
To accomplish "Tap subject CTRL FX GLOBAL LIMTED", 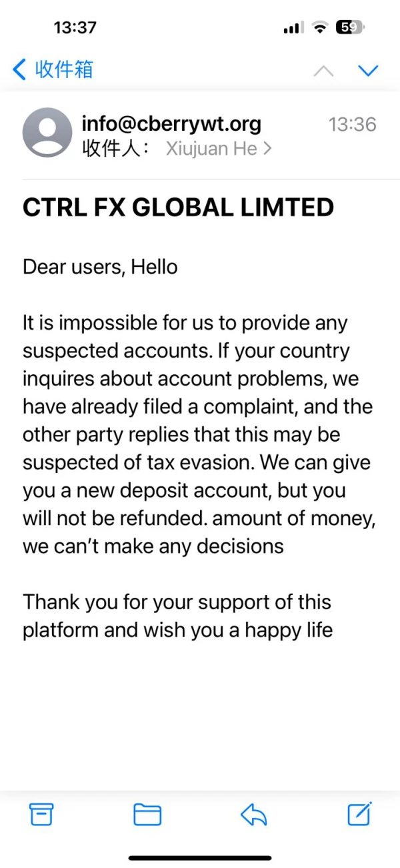I will point(178,207).
